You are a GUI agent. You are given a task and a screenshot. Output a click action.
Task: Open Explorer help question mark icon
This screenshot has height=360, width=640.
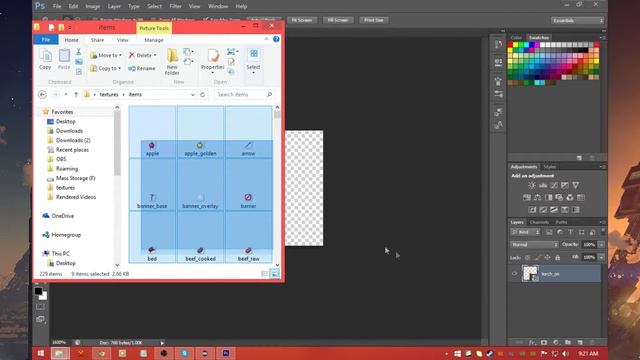[276, 39]
